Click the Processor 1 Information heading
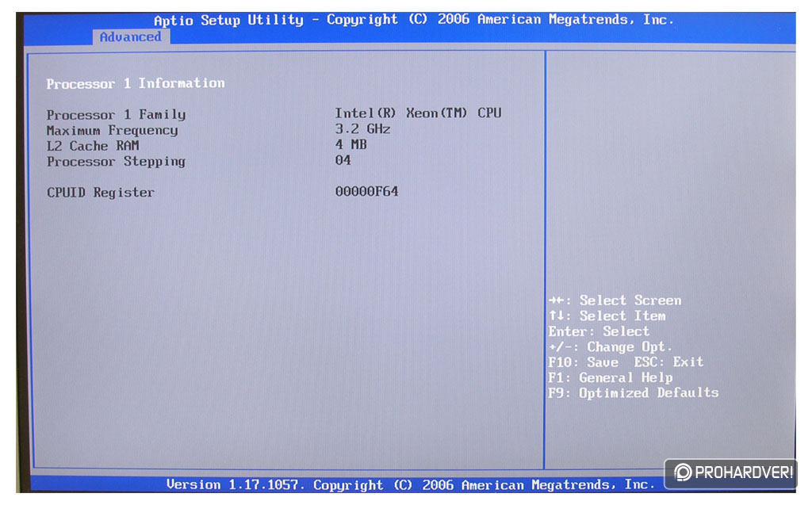The height and width of the screenshot is (505, 812). point(136,83)
